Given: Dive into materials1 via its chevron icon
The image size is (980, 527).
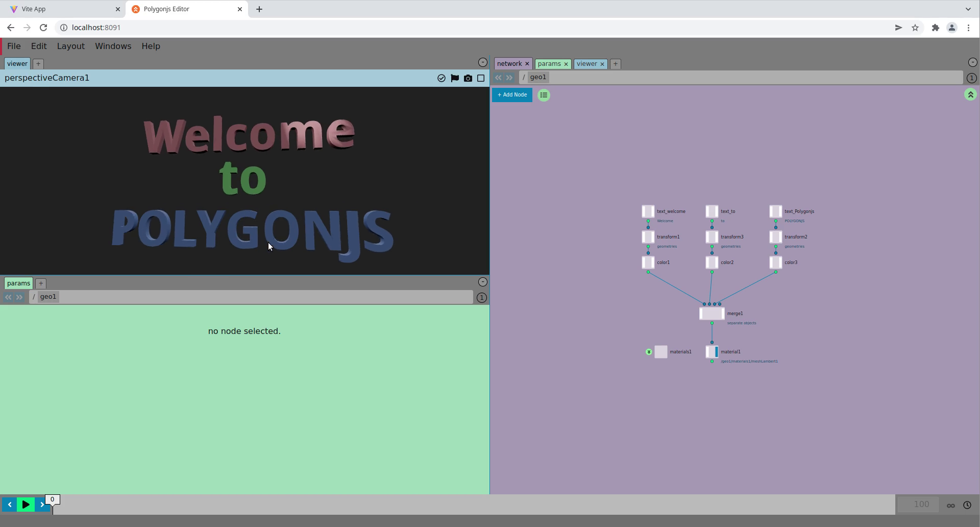Looking at the screenshot, I should click(x=649, y=352).
